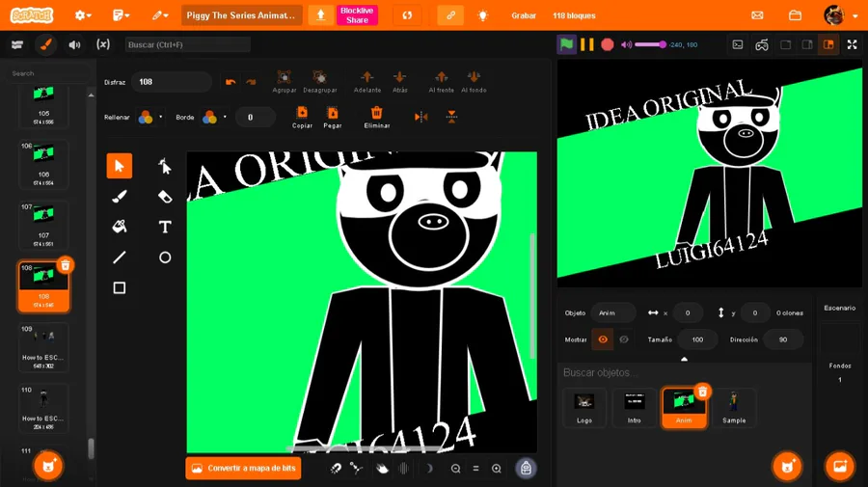Switch to small stage layout
This screenshot has width=868, height=487.
click(x=785, y=44)
